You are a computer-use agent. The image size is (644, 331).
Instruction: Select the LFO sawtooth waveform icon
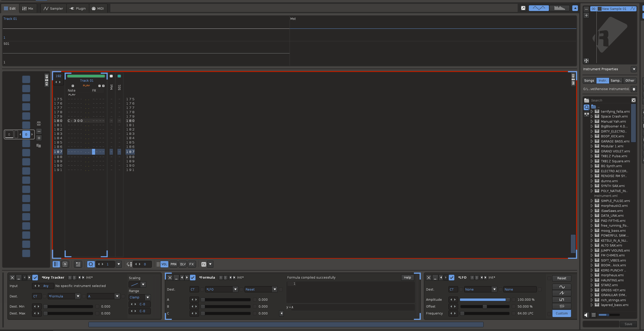[562, 293]
